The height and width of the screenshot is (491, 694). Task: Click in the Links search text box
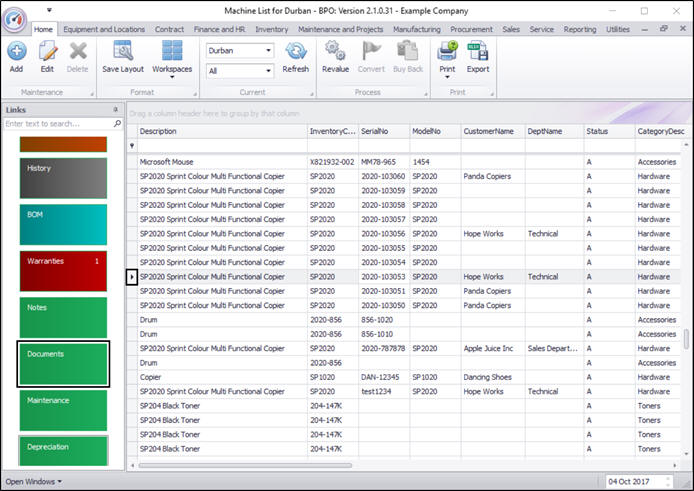(57, 124)
